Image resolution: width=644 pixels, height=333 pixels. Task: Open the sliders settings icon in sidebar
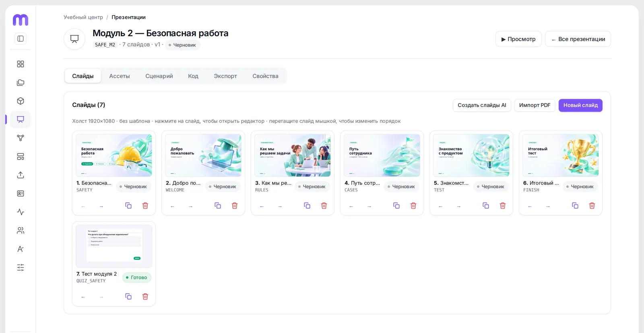pos(21,267)
